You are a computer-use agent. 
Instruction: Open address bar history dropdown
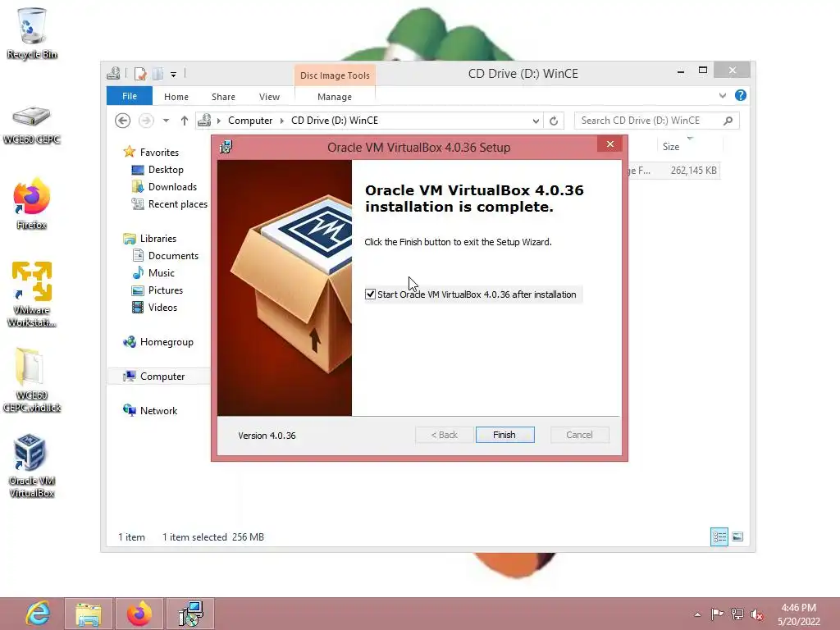tap(535, 121)
